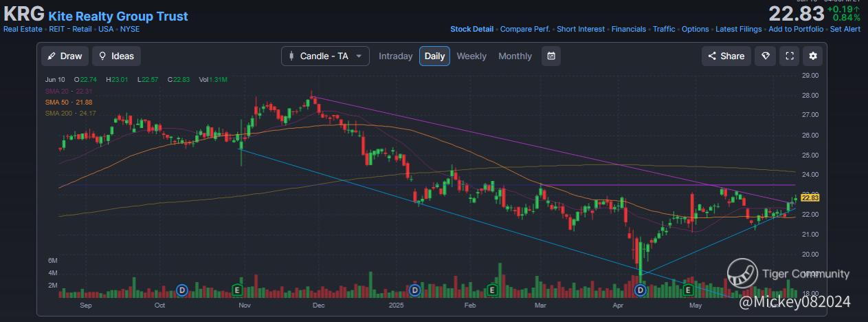Viewport: 868px width, 322px height.
Task: Open the Short Interest link
Action: [x=581, y=29]
